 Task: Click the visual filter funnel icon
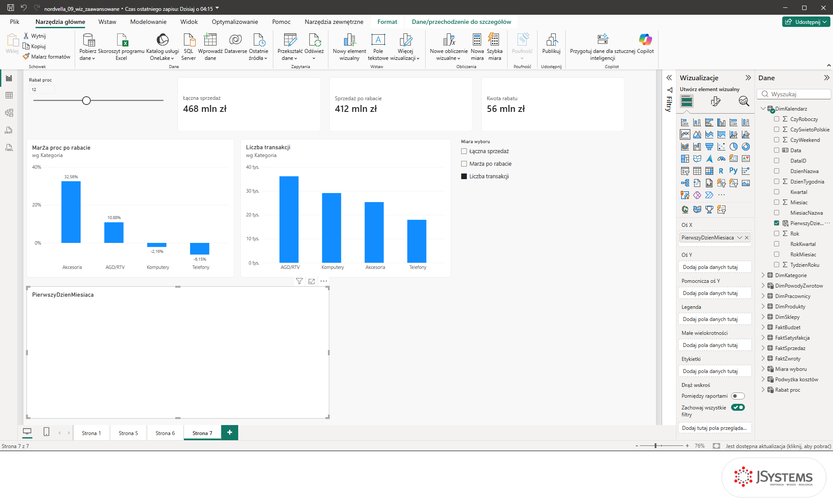pyautogui.click(x=299, y=281)
